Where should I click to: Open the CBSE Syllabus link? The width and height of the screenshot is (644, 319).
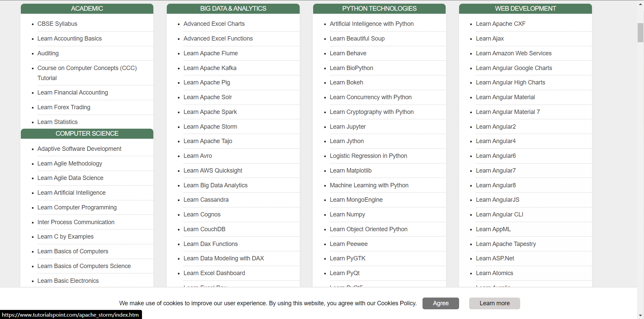tap(57, 24)
